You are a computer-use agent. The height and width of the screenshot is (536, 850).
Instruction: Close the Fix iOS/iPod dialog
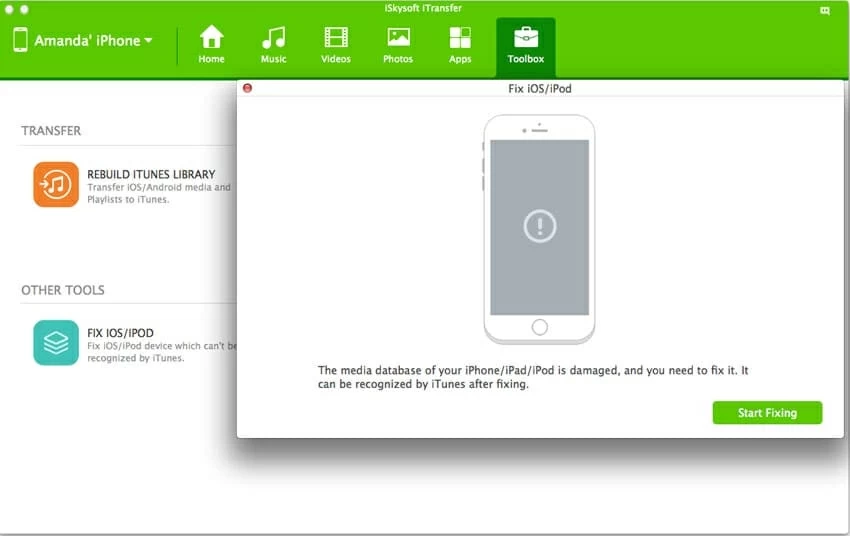[x=248, y=88]
